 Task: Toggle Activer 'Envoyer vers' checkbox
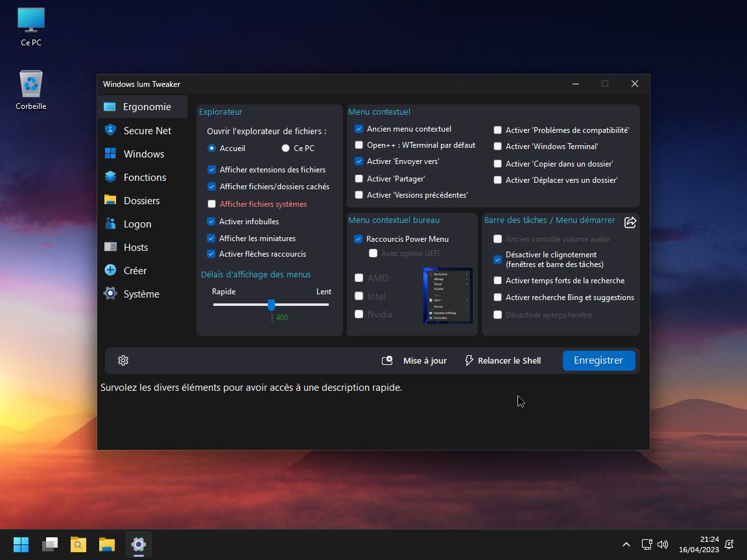(x=359, y=161)
